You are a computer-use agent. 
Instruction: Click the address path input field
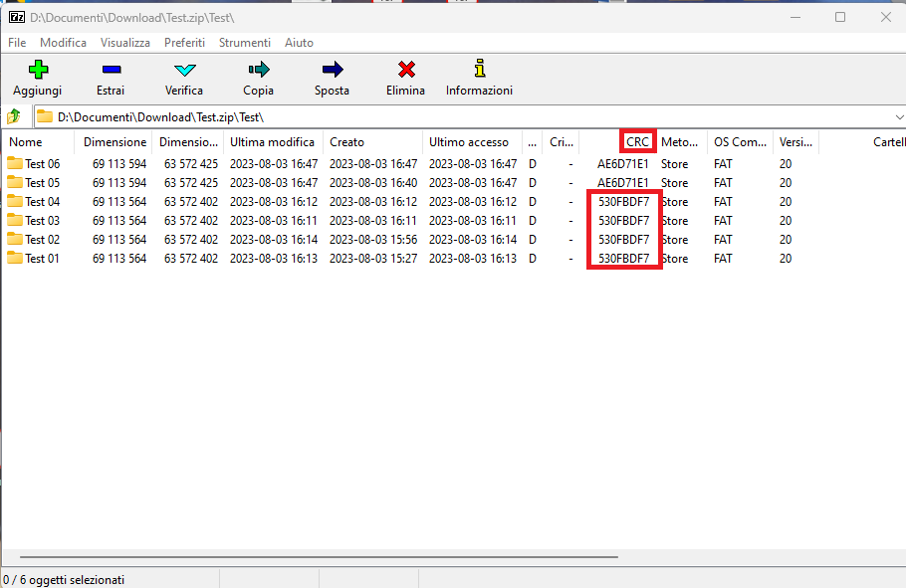[x=462, y=117]
